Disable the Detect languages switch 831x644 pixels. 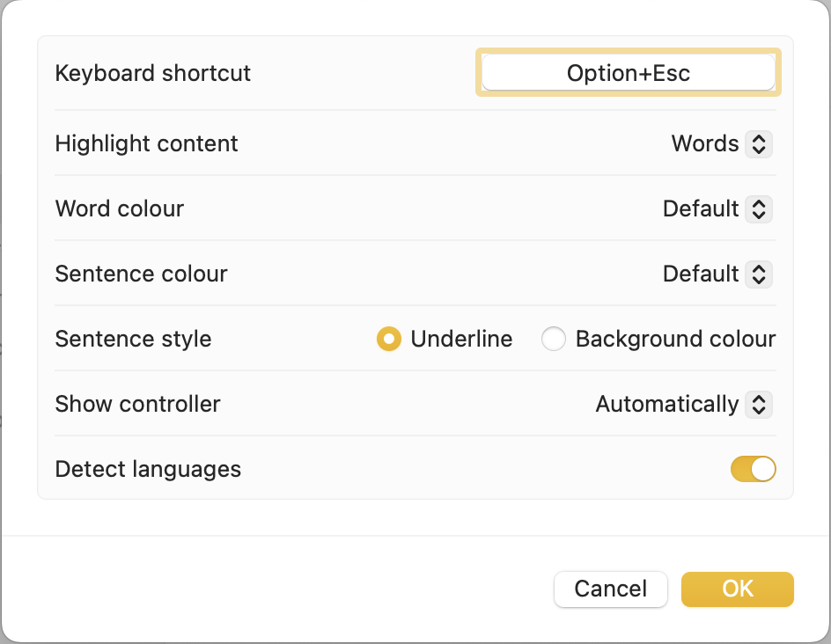[x=753, y=470]
